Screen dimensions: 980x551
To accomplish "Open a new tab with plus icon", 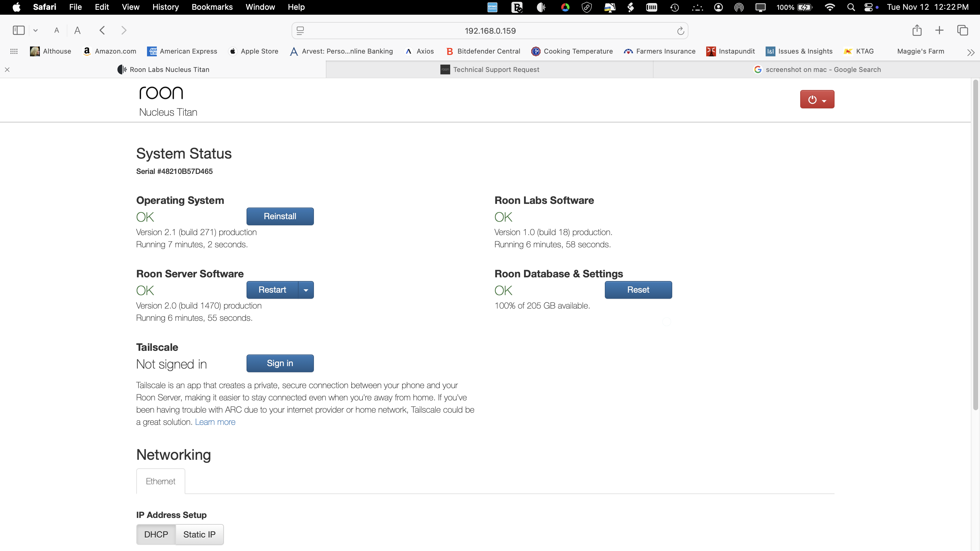I will [x=939, y=30].
